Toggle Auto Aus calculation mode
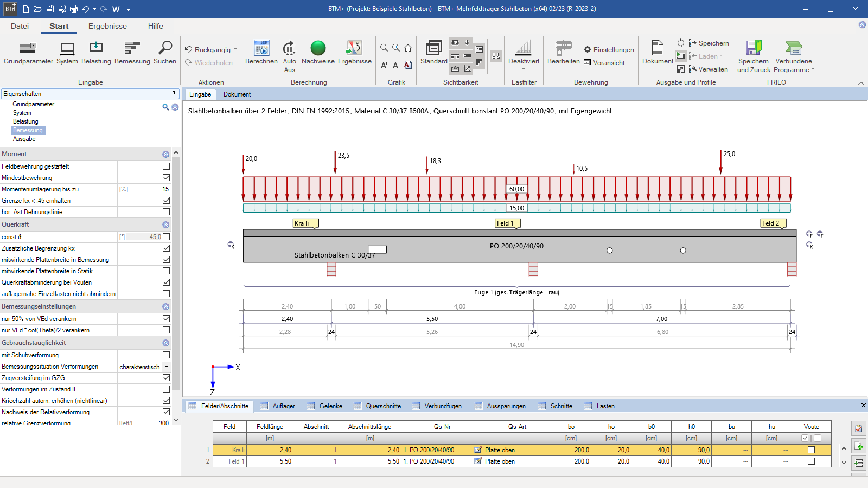868x488 pixels. [x=290, y=56]
